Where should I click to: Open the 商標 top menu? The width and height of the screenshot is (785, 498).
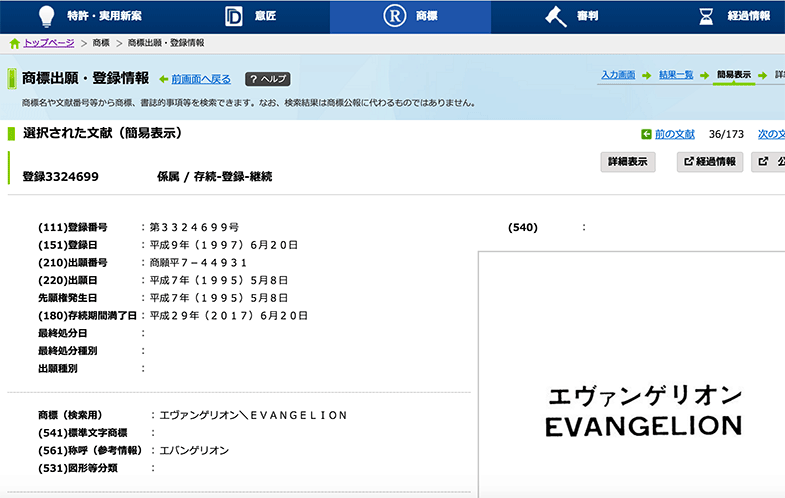coord(427,16)
